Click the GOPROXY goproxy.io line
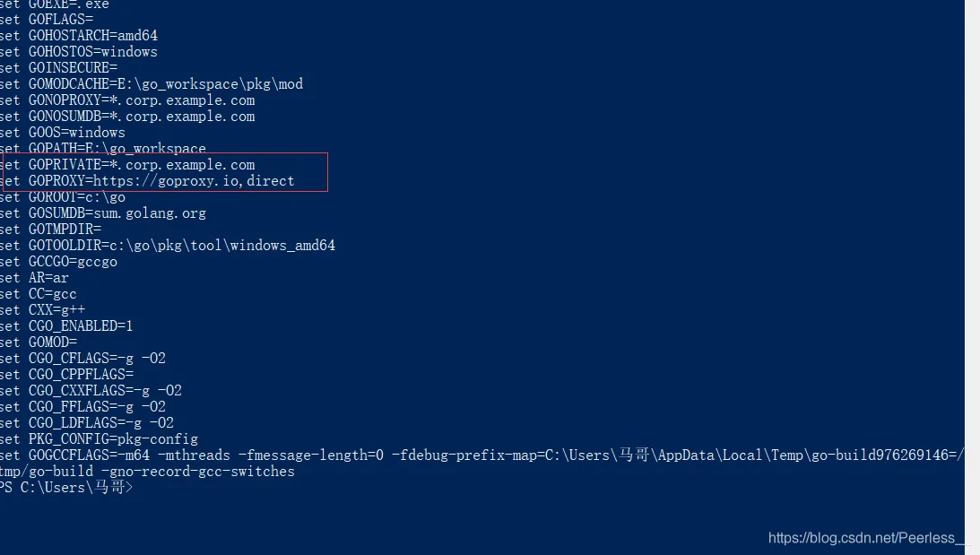 (147, 181)
